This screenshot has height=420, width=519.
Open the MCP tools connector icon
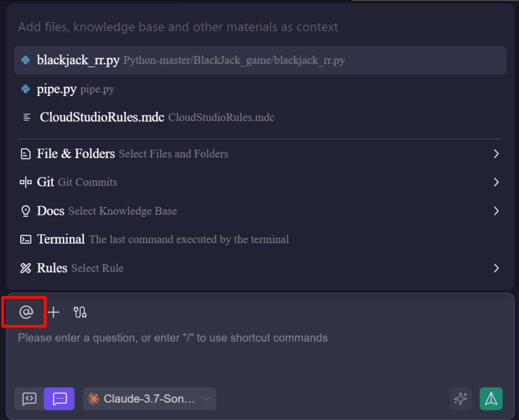tap(80, 312)
